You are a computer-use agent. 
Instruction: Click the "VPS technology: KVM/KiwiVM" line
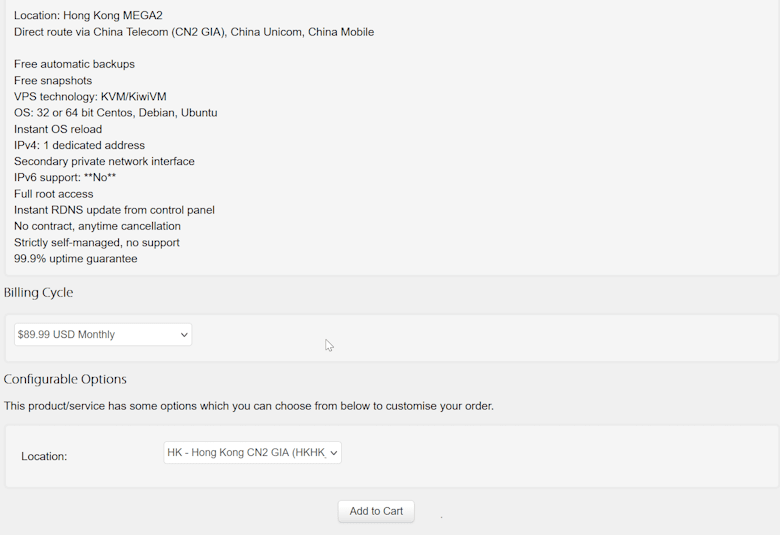click(x=90, y=97)
